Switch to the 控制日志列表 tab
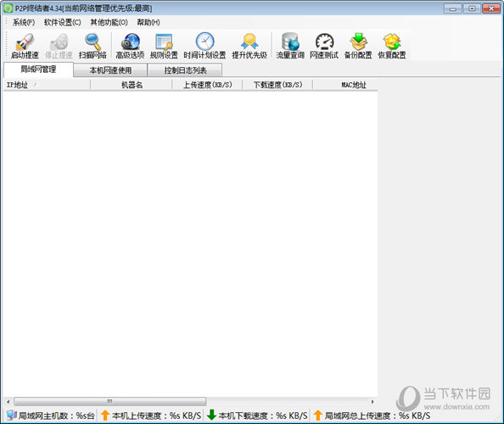The width and height of the screenshot is (504, 424). 185,70
